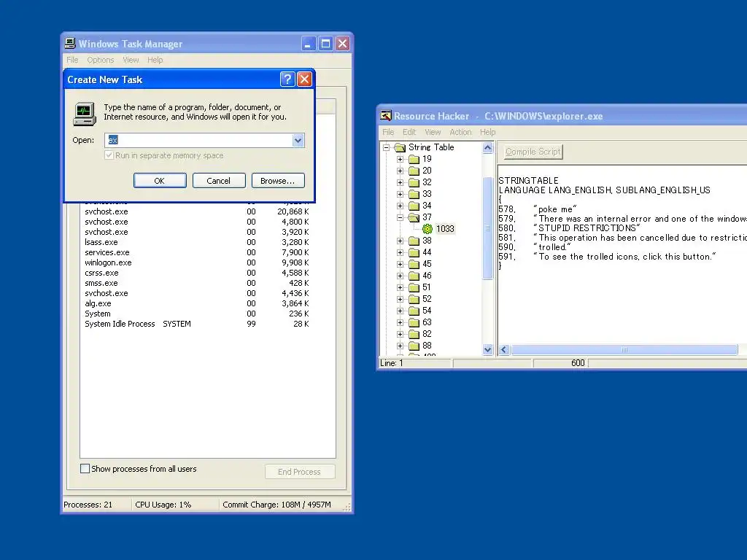
Task: Enable Show processes from all users
Action: pos(85,469)
